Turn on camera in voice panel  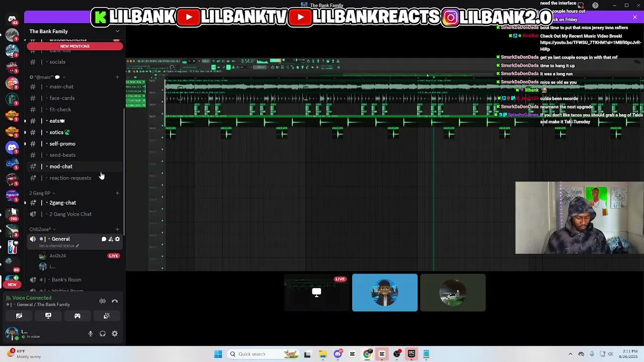click(x=19, y=316)
